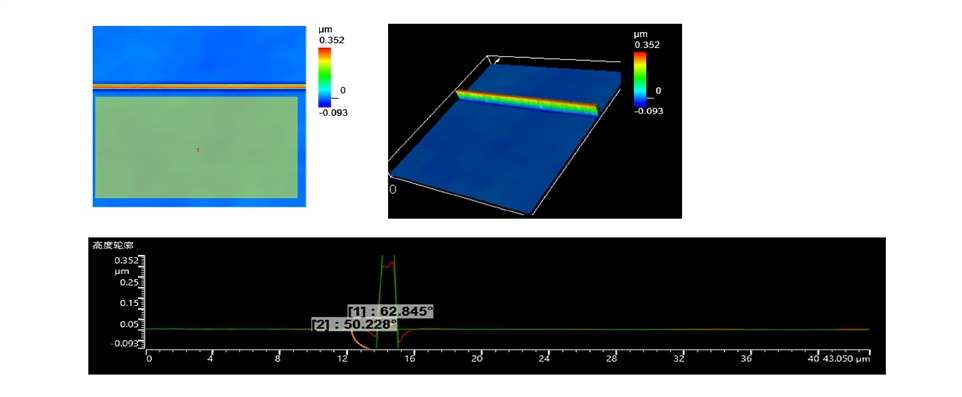
Task: Click the 0.352 label on profile y-axis
Action: (x=125, y=260)
